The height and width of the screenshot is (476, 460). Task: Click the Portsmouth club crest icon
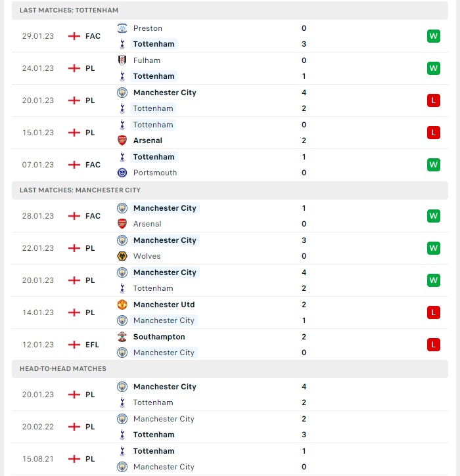[122, 173]
